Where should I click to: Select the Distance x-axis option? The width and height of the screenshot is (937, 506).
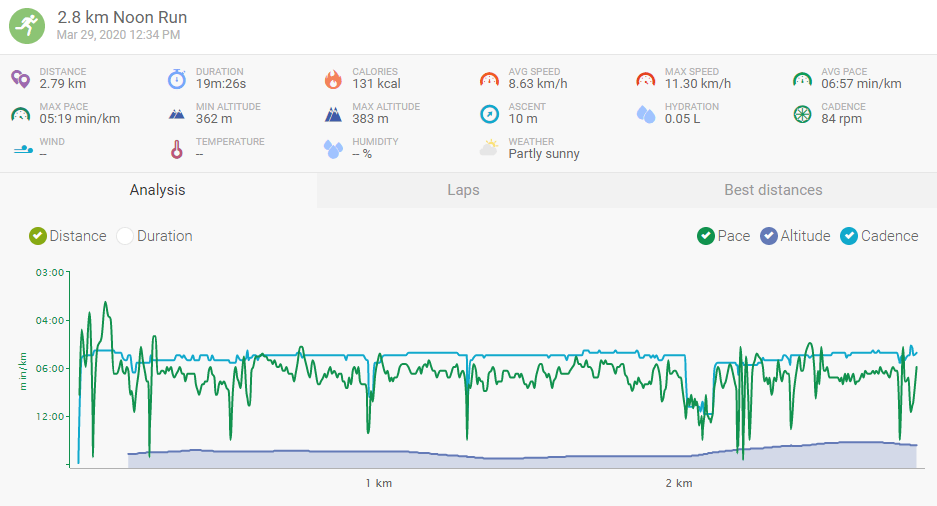[38, 236]
